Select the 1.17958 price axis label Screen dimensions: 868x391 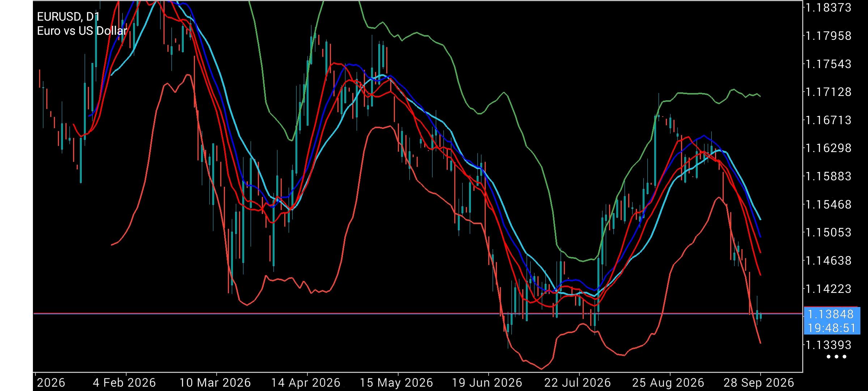pos(828,36)
